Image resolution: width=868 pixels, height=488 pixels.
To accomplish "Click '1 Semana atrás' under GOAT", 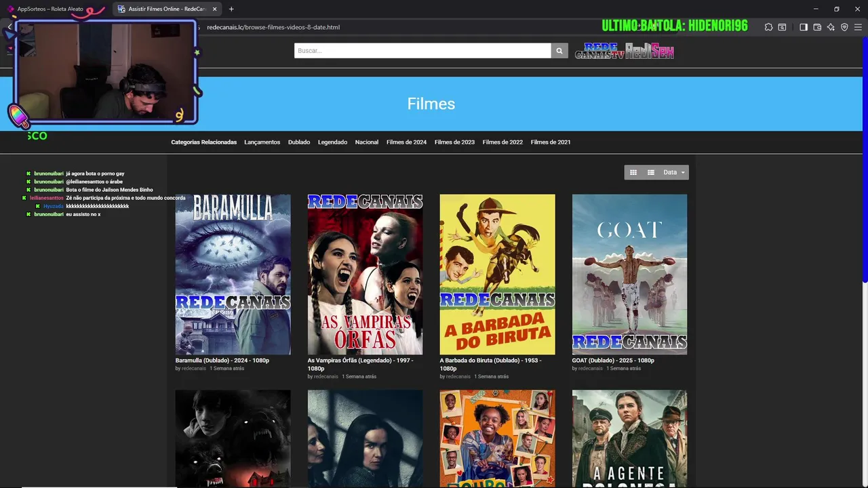I will [623, 369].
